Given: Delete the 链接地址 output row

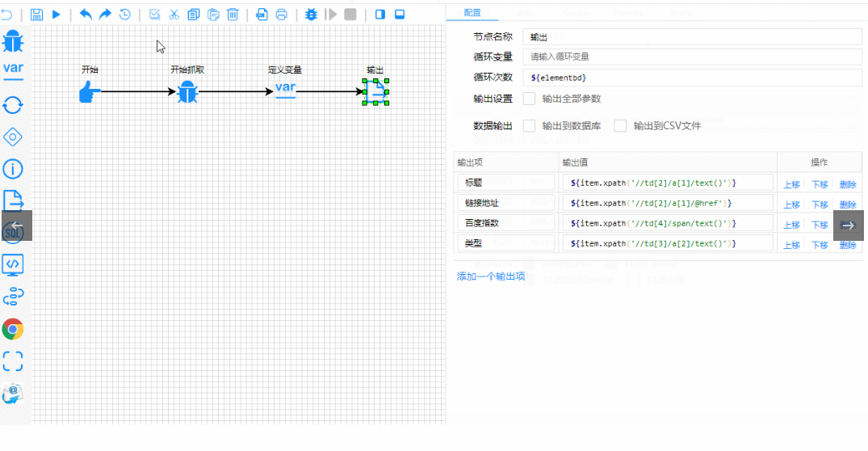Looking at the screenshot, I should pyautogui.click(x=848, y=204).
